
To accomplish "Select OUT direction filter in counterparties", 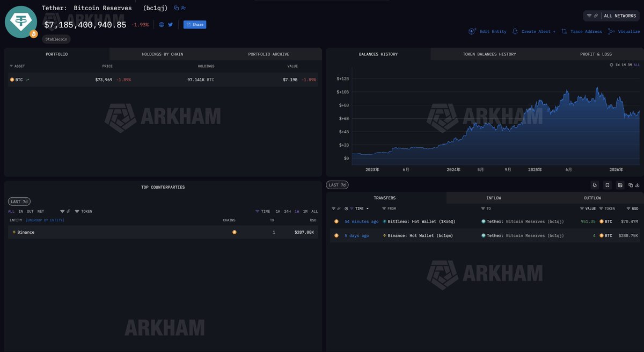I will tap(30, 212).
